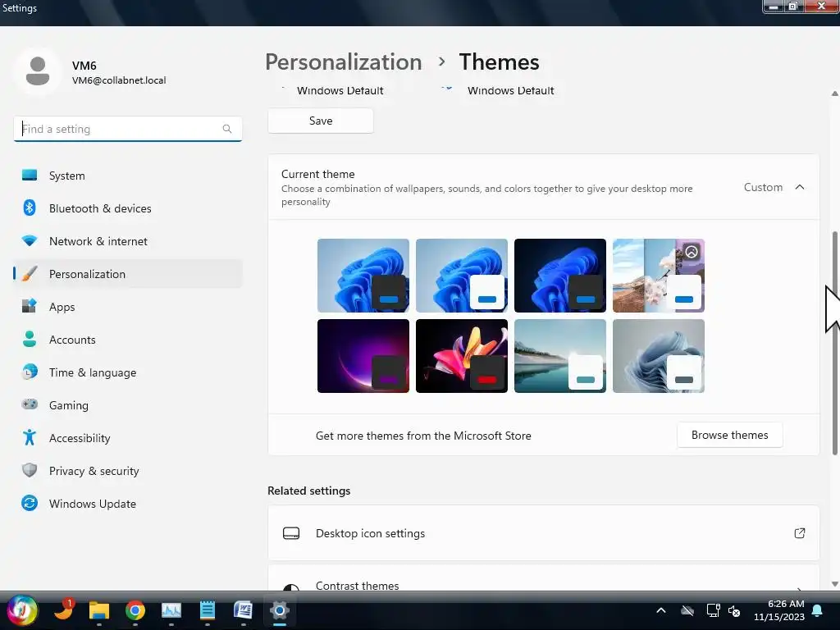Click the Custom theme label
Screen dimensions: 840x630
click(763, 187)
